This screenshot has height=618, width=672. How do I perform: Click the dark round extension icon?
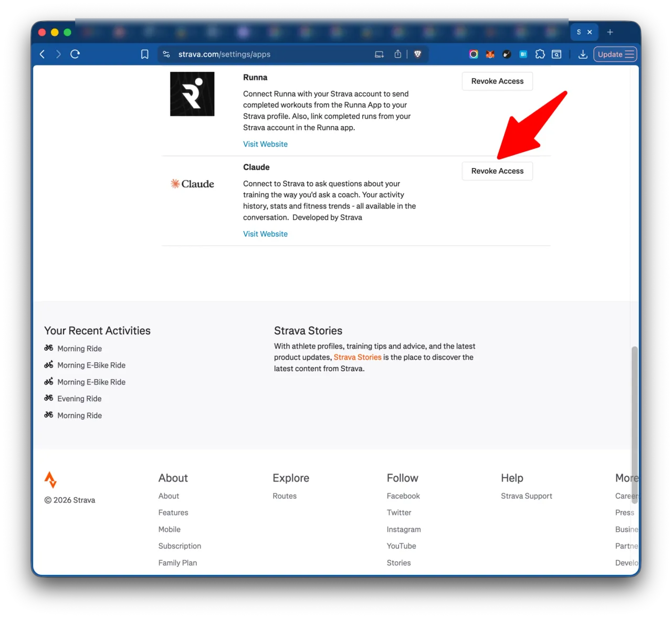[x=507, y=54]
